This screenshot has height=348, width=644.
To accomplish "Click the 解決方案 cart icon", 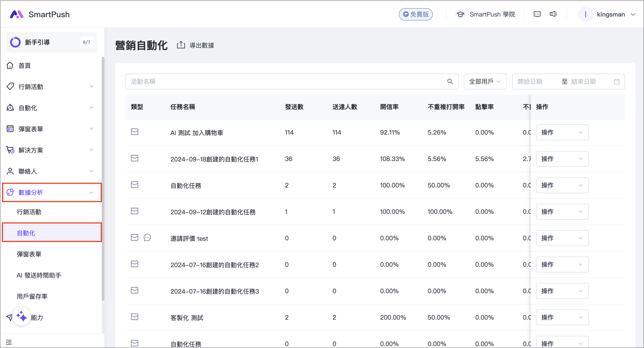I will [x=10, y=150].
